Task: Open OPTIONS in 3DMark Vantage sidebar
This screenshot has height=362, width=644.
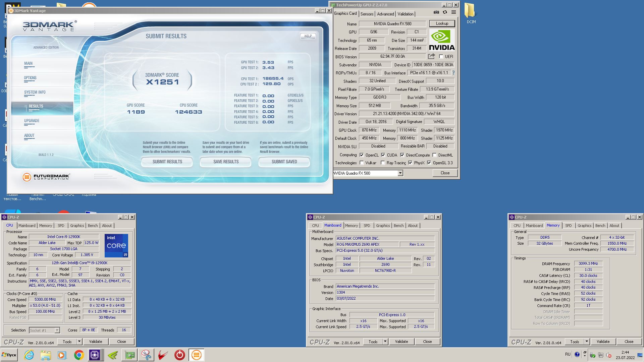Action: click(x=30, y=78)
